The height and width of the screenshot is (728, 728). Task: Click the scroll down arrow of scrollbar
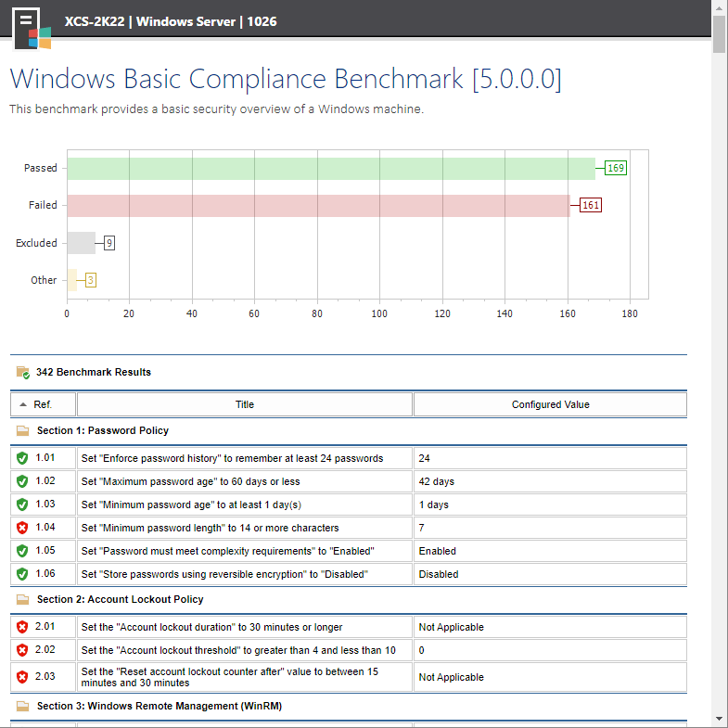719,720
